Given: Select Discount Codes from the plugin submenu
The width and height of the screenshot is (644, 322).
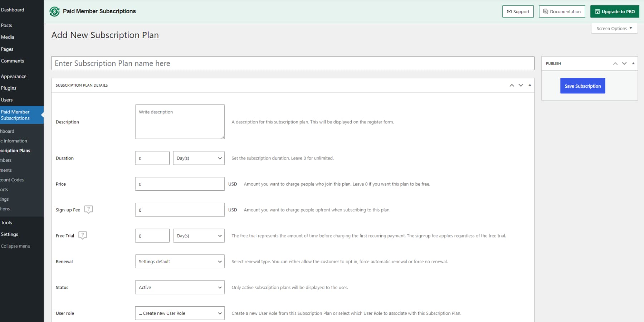Looking at the screenshot, I should point(12,180).
